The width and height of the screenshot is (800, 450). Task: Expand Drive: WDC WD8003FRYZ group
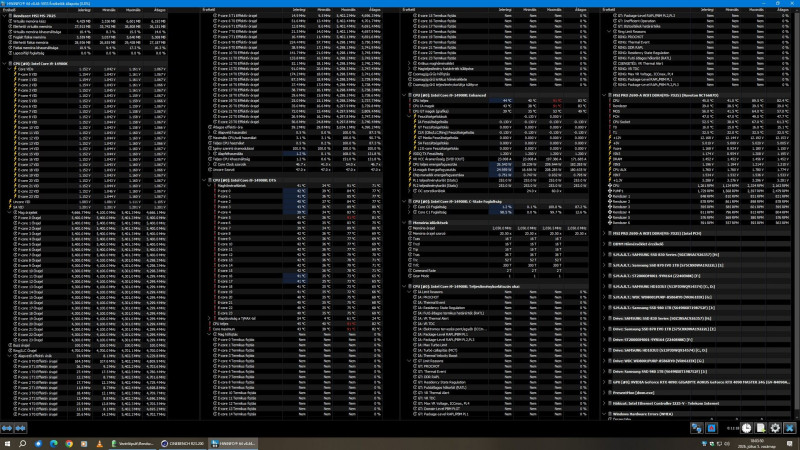(604, 361)
